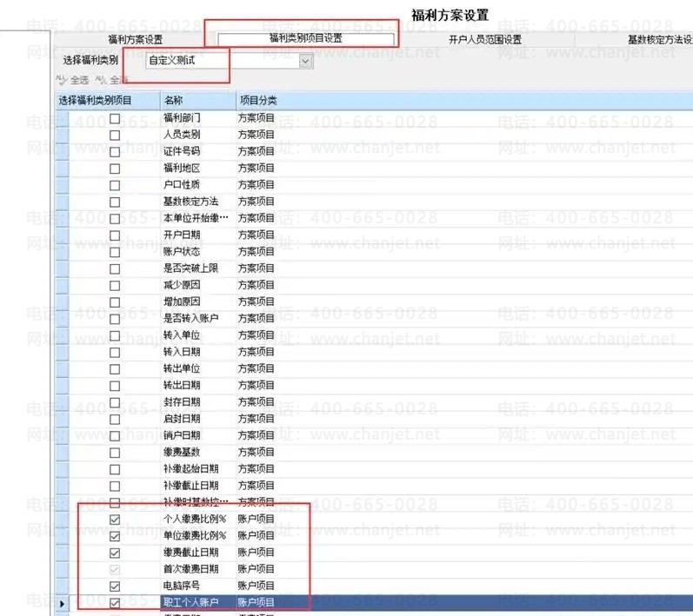Switch to the 福利类别项目设置 tab
Viewport: 693px width, 616px height.
point(305,39)
